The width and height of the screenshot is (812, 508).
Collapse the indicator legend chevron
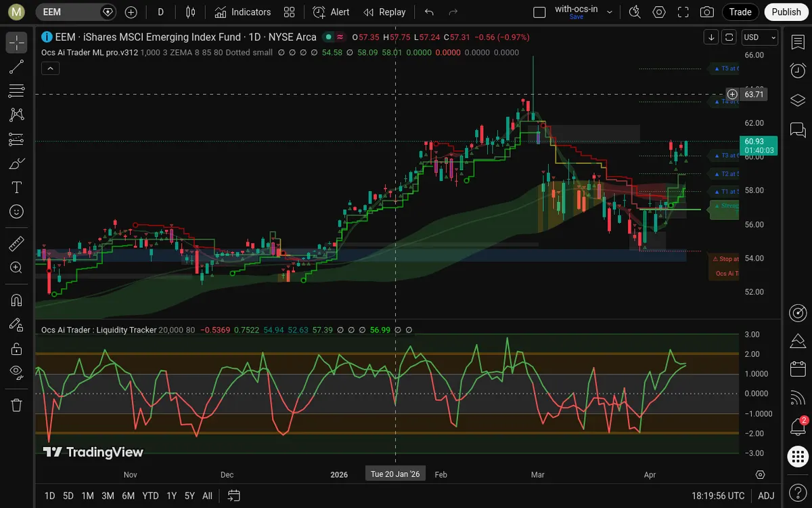[x=50, y=68]
